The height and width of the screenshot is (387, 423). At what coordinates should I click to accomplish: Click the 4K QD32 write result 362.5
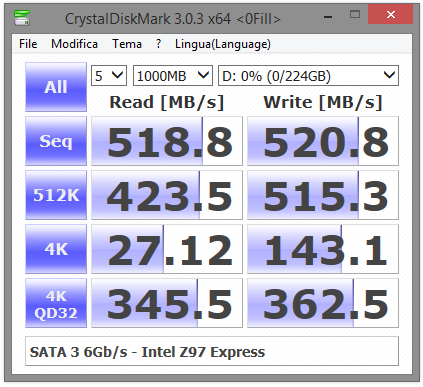323,303
